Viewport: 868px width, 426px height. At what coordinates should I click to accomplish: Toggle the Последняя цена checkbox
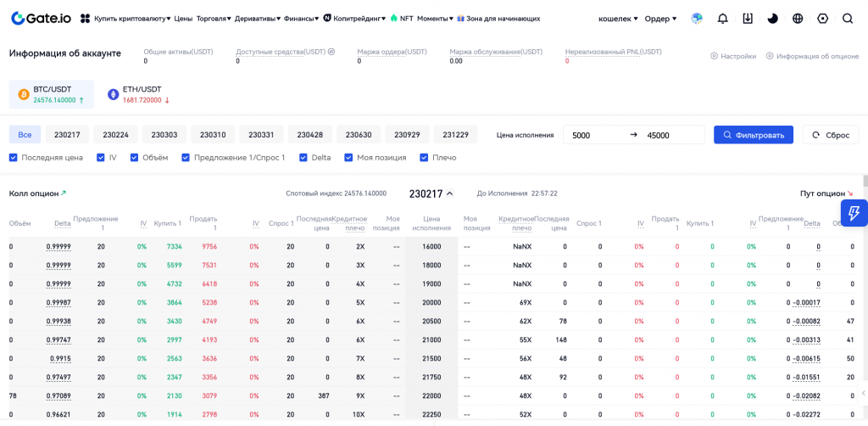click(x=14, y=157)
